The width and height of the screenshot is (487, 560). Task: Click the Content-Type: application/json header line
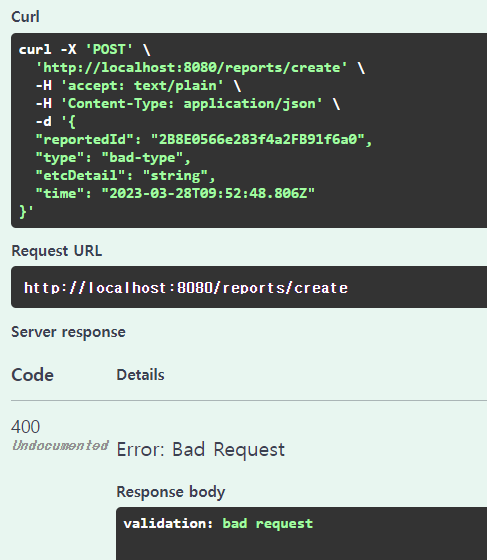(x=188, y=104)
